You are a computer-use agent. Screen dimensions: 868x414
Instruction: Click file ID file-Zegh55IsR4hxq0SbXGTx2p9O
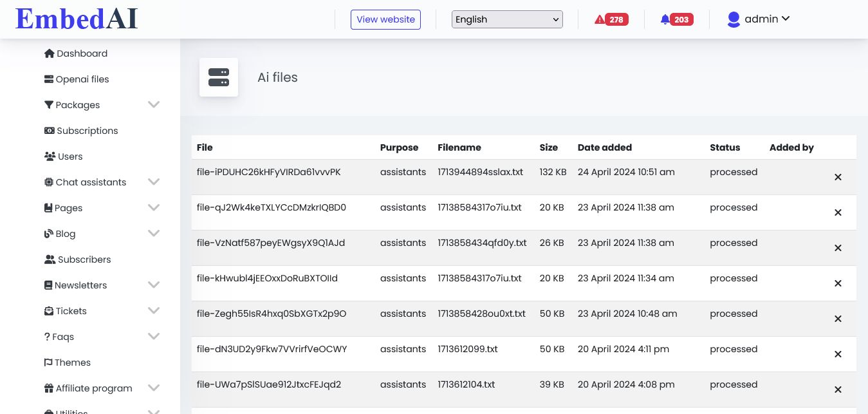click(272, 314)
